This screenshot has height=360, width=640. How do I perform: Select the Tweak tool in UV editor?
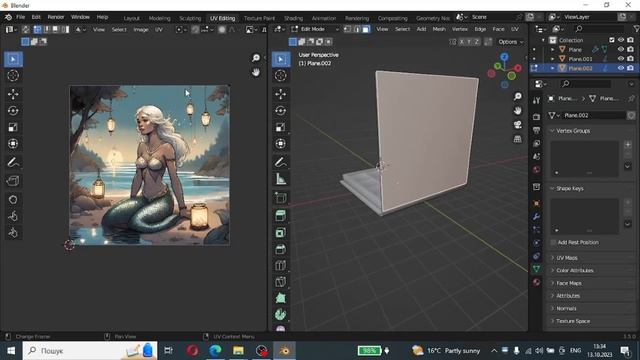tap(13, 60)
